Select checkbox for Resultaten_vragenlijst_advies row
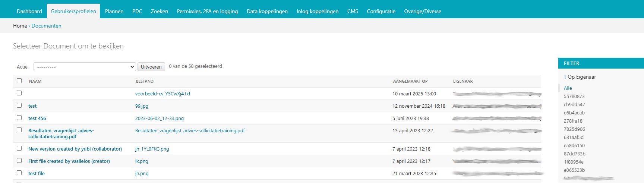The height and width of the screenshot is (183, 644). tap(19, 130)
